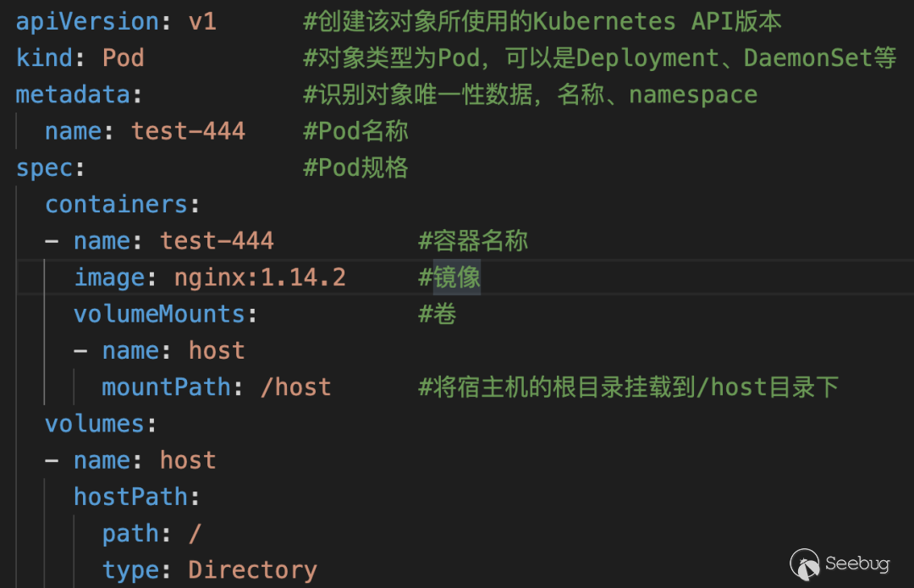Select the metadata key
This screenshot has width=914, height=588.
pyautogui.click(x=73, y=94)
